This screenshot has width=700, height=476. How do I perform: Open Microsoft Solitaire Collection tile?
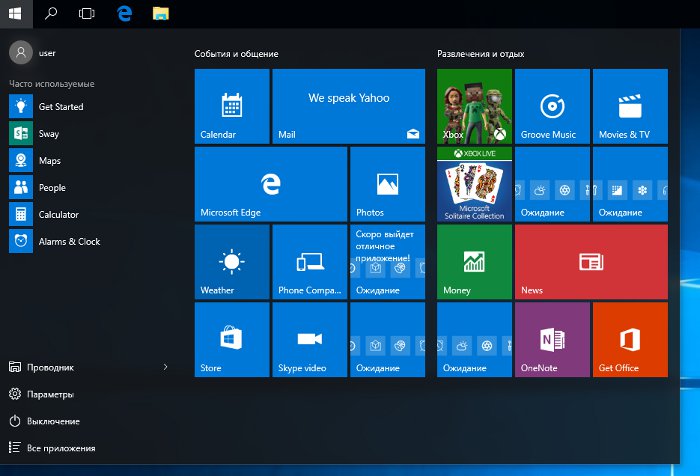point(475,184)
